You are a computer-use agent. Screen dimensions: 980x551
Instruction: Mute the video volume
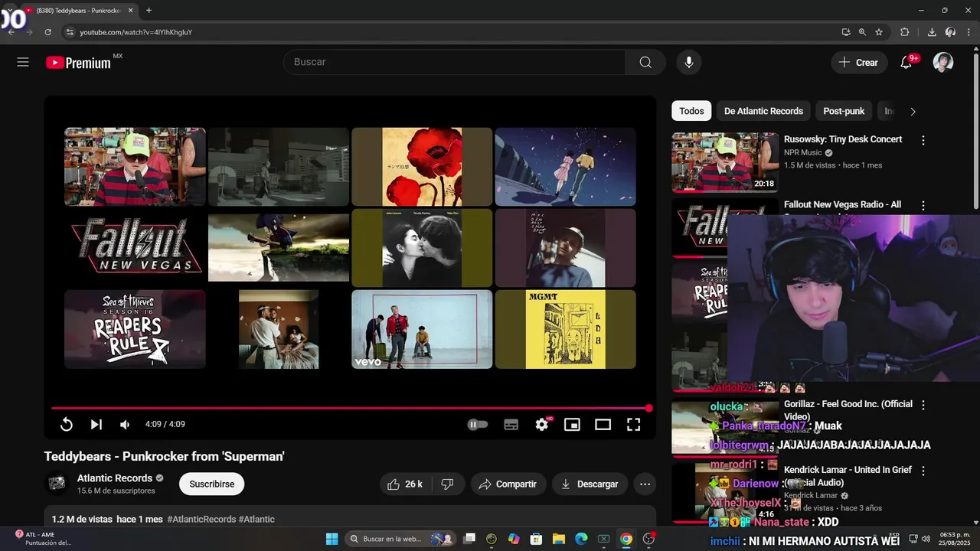click(x=125, y=425)
